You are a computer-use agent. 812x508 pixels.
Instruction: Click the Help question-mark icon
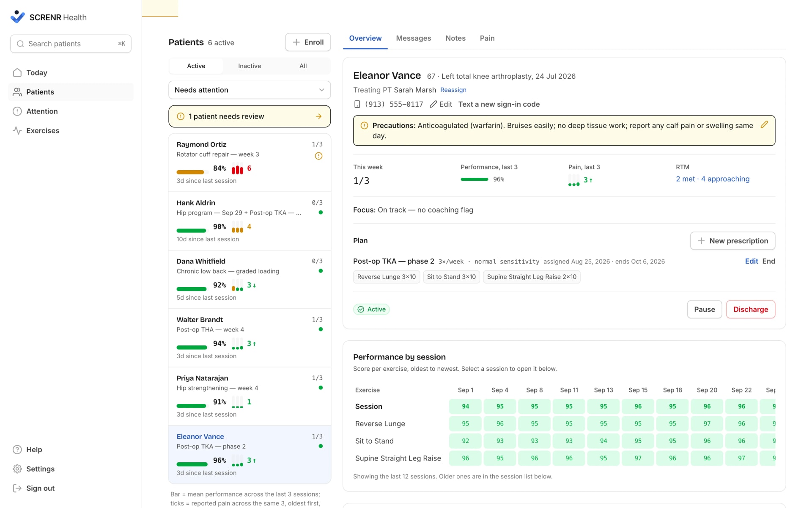tap(17, 450)
